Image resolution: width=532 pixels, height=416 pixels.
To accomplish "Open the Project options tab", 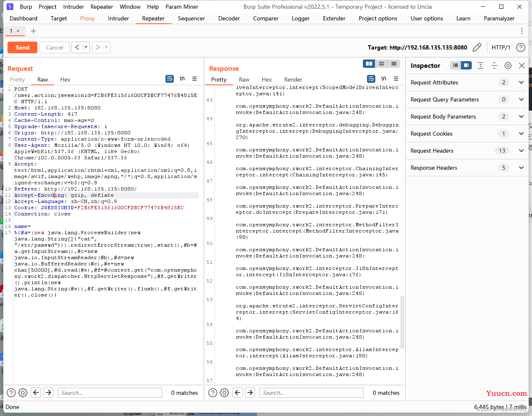I will [378, 18].
